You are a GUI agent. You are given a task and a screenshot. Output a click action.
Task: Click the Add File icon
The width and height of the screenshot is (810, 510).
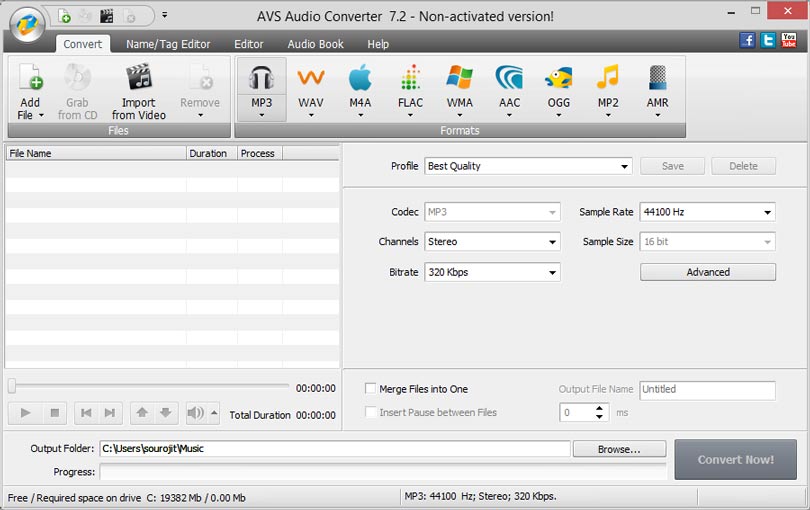tap(31, 78)
